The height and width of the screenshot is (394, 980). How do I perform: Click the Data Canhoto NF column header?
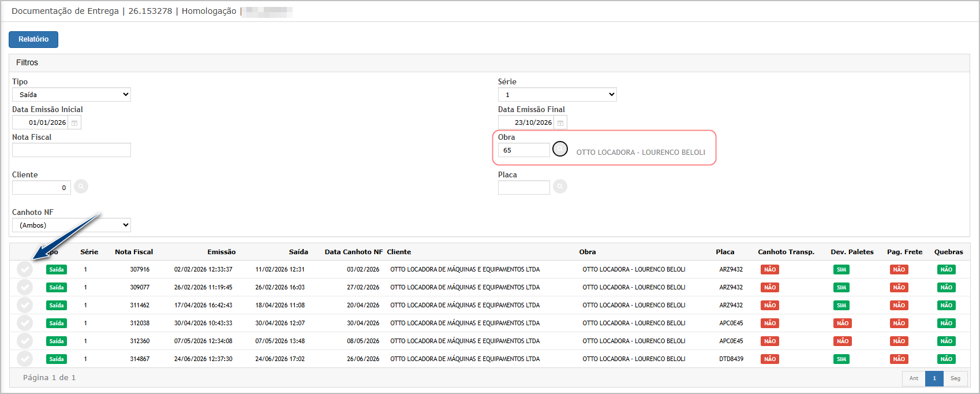point(354,252)
